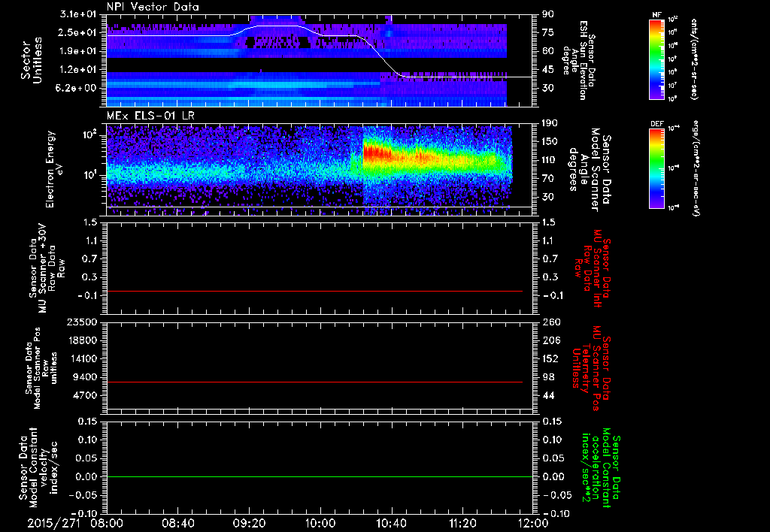
Task: Click the 3.1e+01 sector tick label
Action: 77,14
